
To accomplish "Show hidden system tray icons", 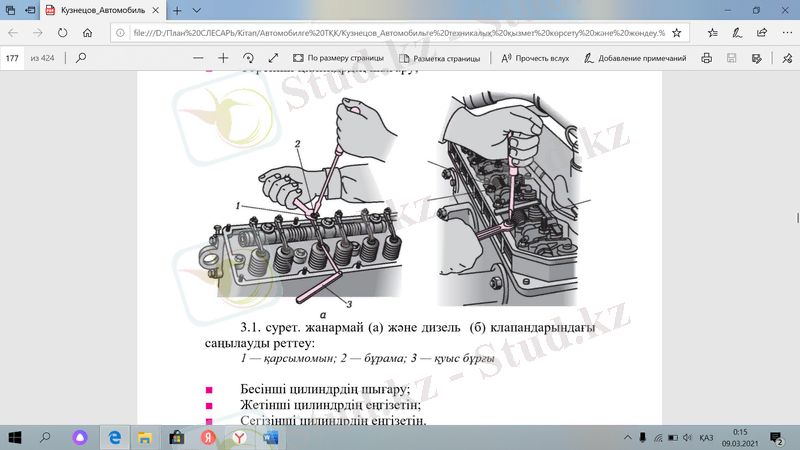I will (627, 438).
